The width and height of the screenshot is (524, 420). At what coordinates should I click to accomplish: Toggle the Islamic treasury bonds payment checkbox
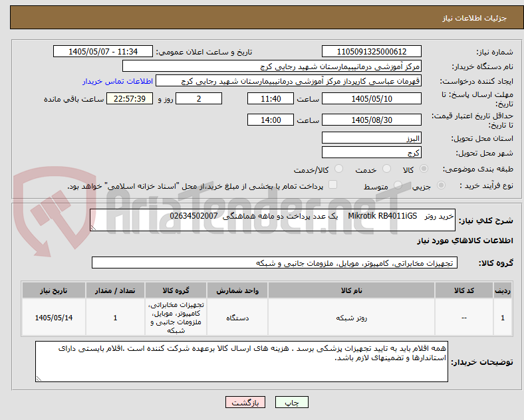pos(333,185)
